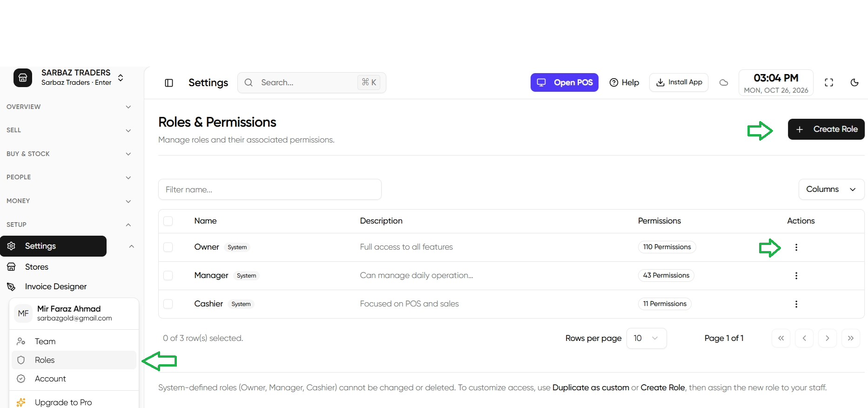Collapse the SETUP sidebar section

69,224
